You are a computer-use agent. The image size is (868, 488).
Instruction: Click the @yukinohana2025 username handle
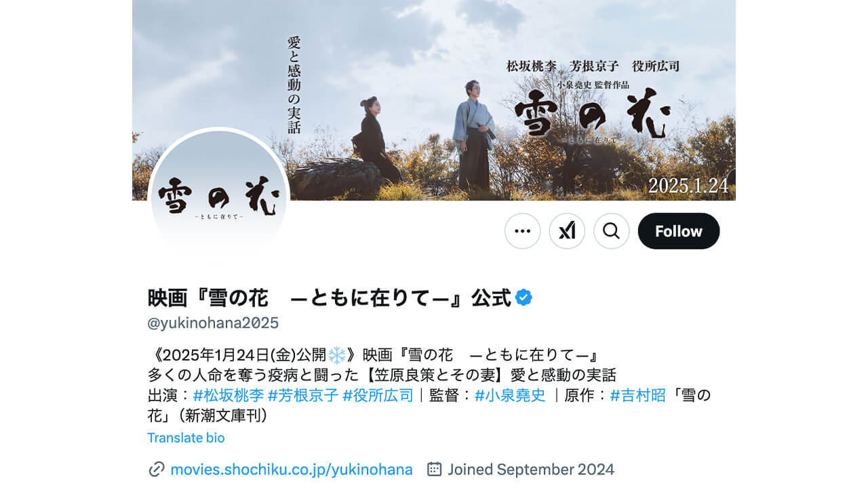[x=213, y=323]
